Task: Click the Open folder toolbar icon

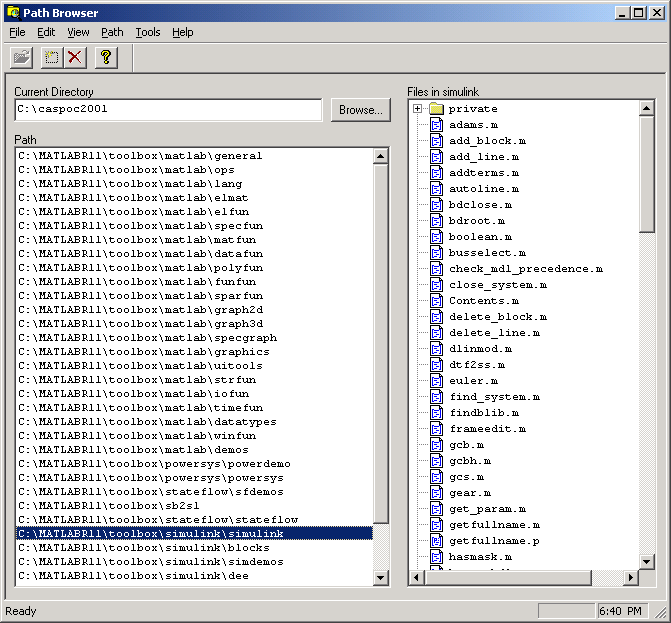Action: (x=21, y=57)
